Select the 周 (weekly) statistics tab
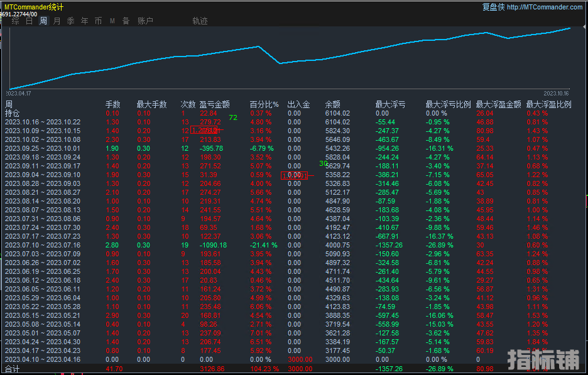The height and width of the screenshot is (375, 588). (43, 21)
